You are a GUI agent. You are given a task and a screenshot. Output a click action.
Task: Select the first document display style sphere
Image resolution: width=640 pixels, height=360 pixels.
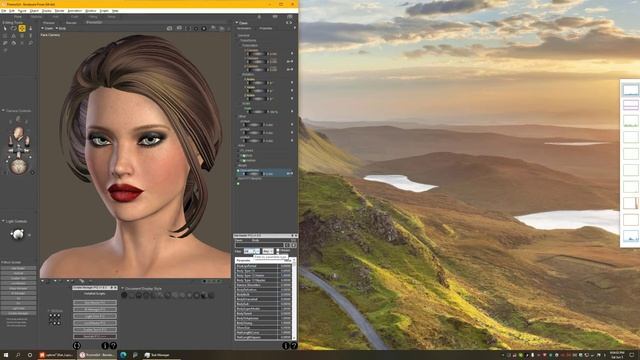124,295
